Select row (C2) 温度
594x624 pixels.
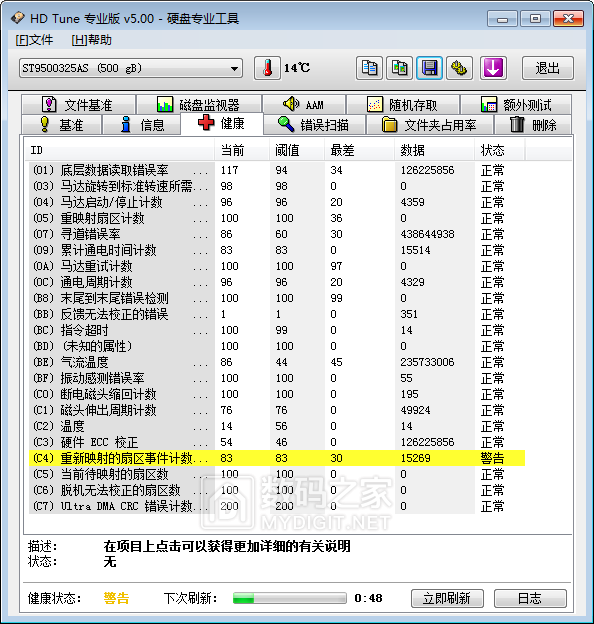click(277, 426)
